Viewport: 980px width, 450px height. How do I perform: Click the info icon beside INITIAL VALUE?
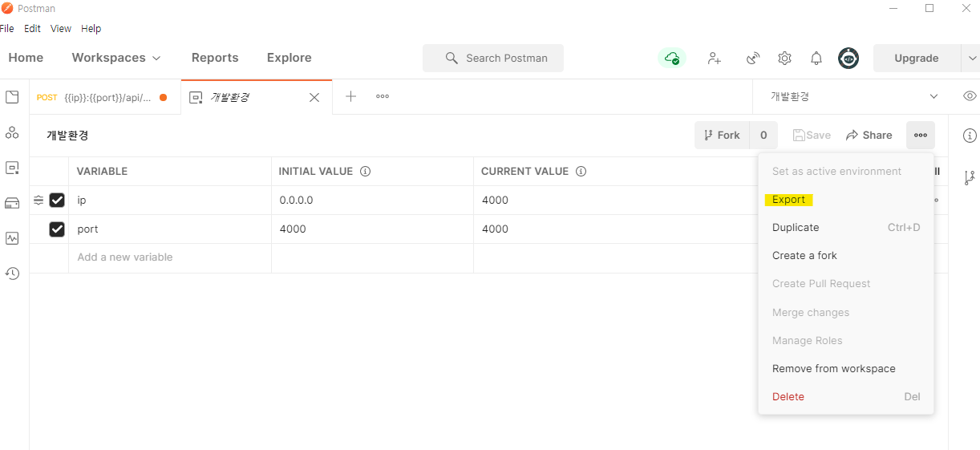click(365, 172)
